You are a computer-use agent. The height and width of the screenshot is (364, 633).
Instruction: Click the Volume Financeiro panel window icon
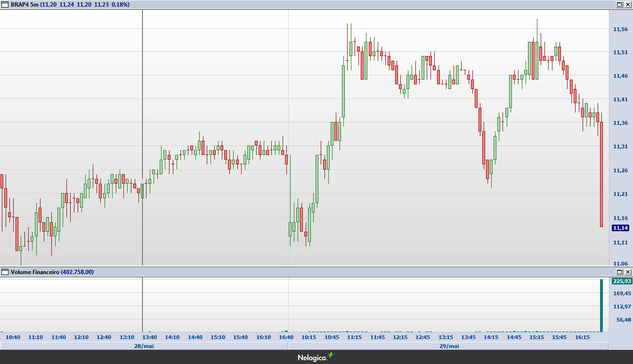5,272
